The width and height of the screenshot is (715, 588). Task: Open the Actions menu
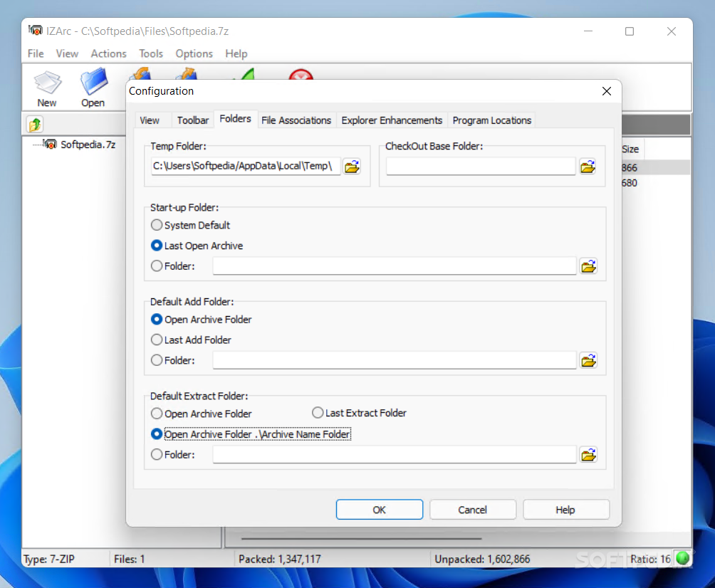coord(108,53)
